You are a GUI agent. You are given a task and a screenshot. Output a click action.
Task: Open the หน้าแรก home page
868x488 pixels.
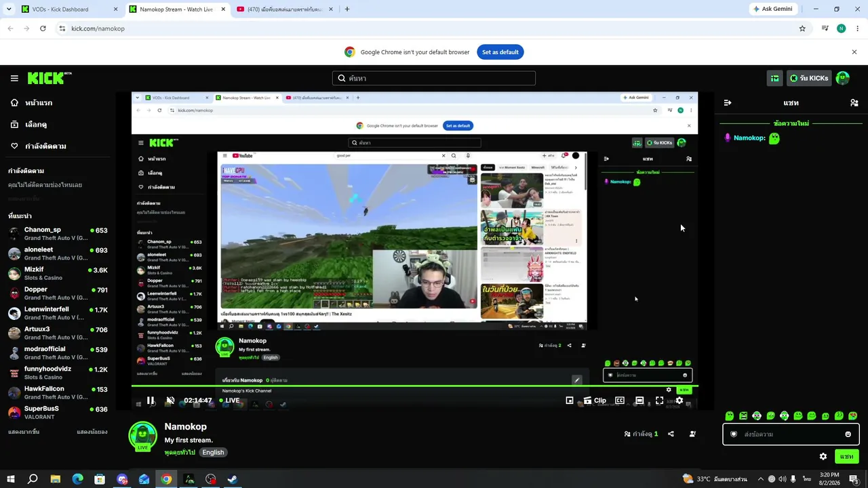32,103
